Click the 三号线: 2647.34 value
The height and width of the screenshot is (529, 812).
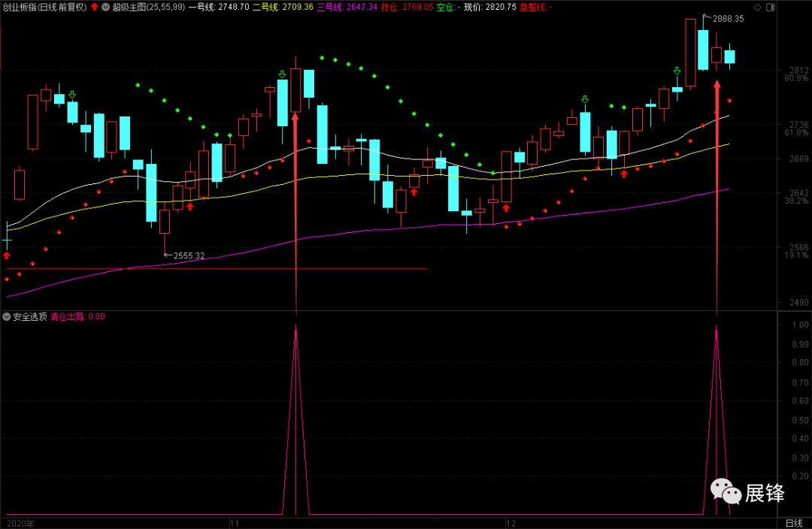(x=347, y=8)
